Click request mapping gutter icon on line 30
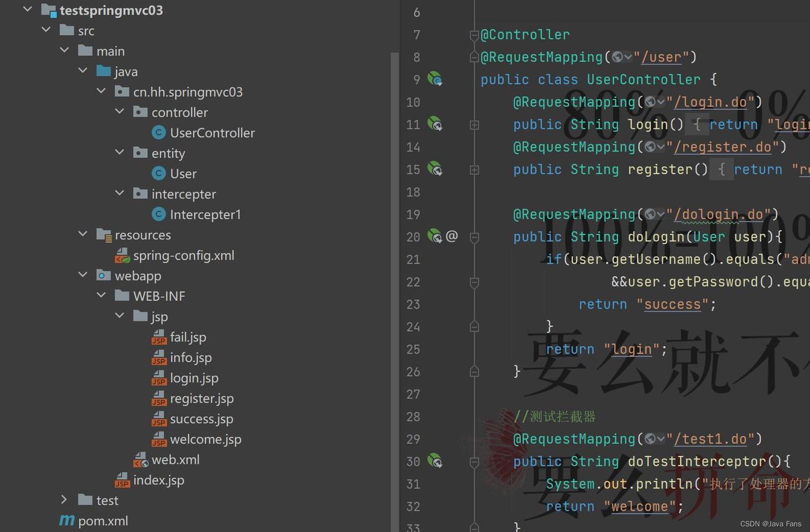This screenshot has width=810, height=532. (x=434, y=461)
